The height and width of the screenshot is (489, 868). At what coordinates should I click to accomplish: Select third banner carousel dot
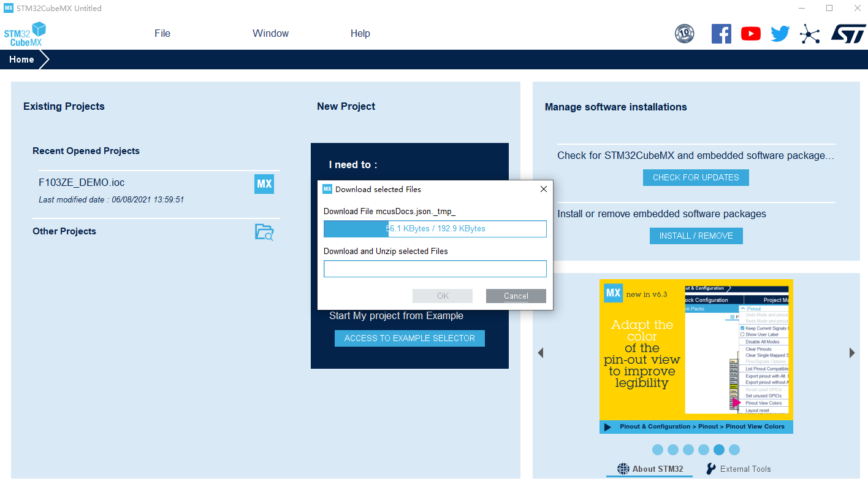(x=688, y=450)
